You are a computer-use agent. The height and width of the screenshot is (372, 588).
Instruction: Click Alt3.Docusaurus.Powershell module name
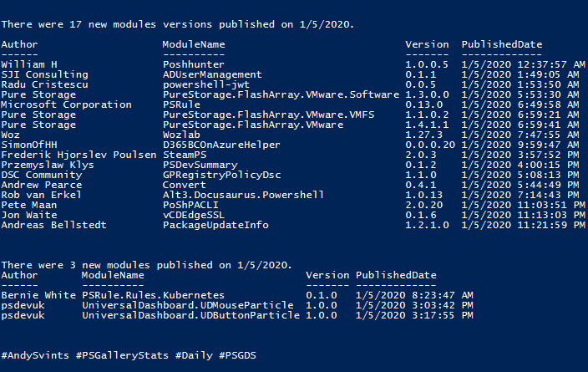[x=243, y=195]
